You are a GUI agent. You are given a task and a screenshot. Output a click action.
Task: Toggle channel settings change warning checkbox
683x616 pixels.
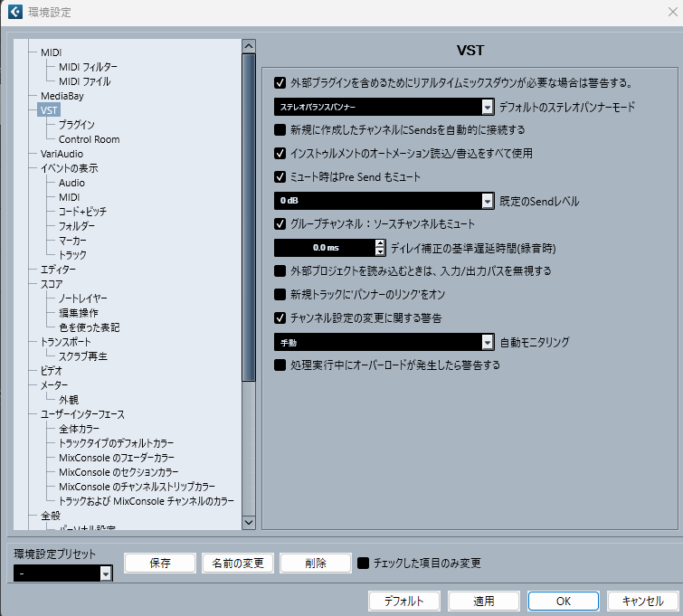click(x=280, y=318)
